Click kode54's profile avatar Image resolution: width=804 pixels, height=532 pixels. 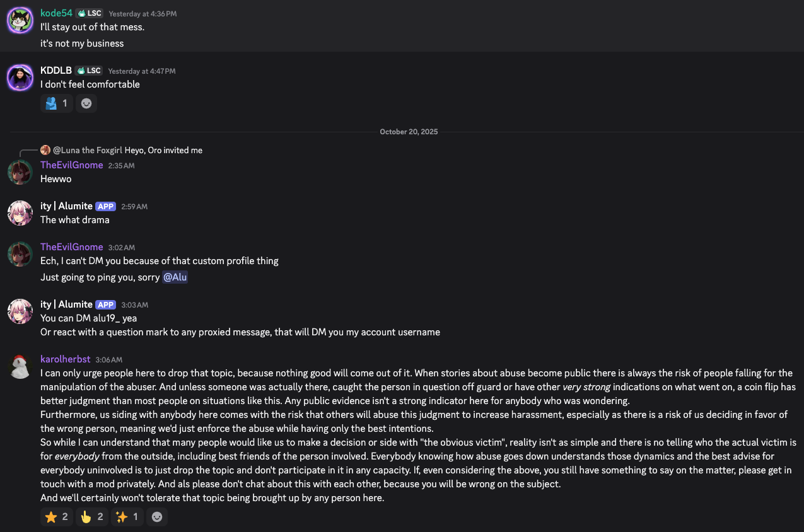[20, 20]
